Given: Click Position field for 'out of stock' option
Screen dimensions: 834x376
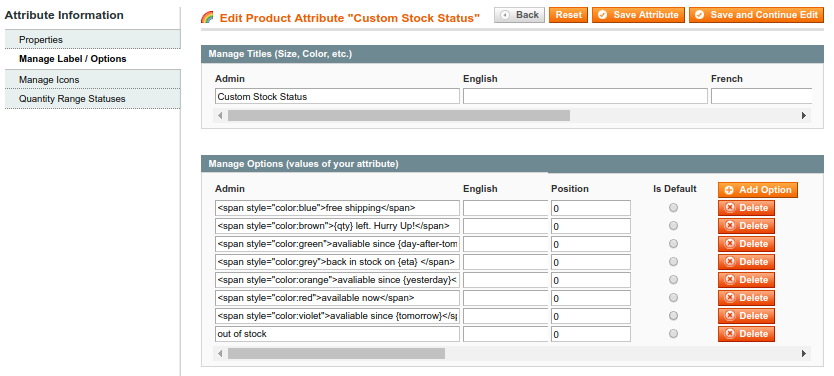Looking at the screenshot, I should pyautogui.click(x=591, y=335).
